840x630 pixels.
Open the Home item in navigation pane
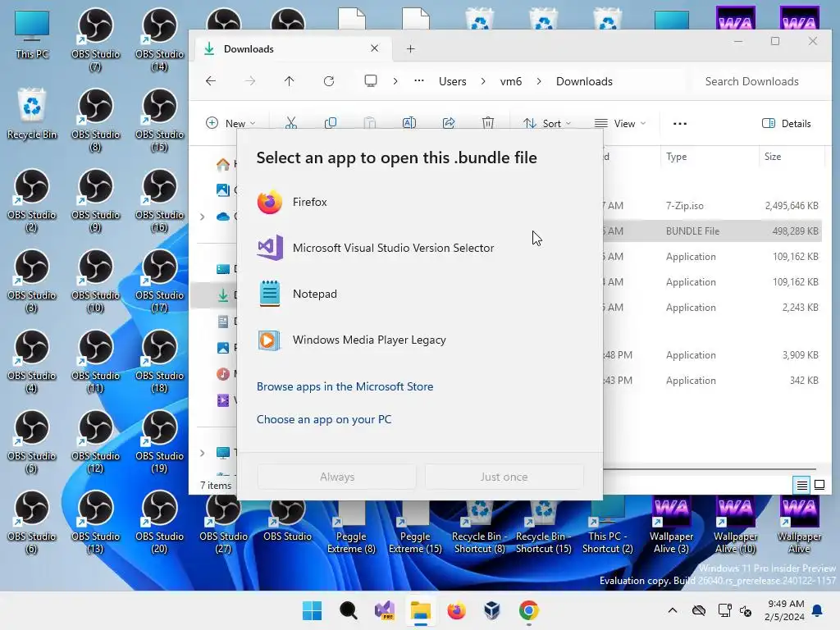pyautogui.click(x=223, y=164)
